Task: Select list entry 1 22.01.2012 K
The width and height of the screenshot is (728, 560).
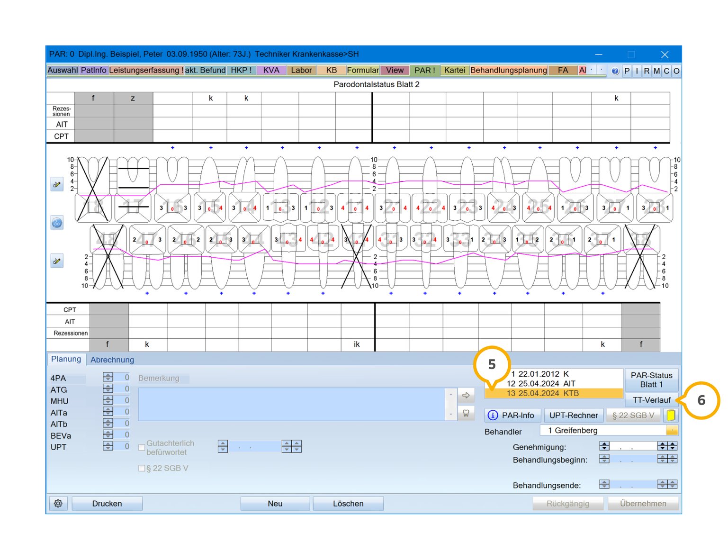Action: pos(553,374)
